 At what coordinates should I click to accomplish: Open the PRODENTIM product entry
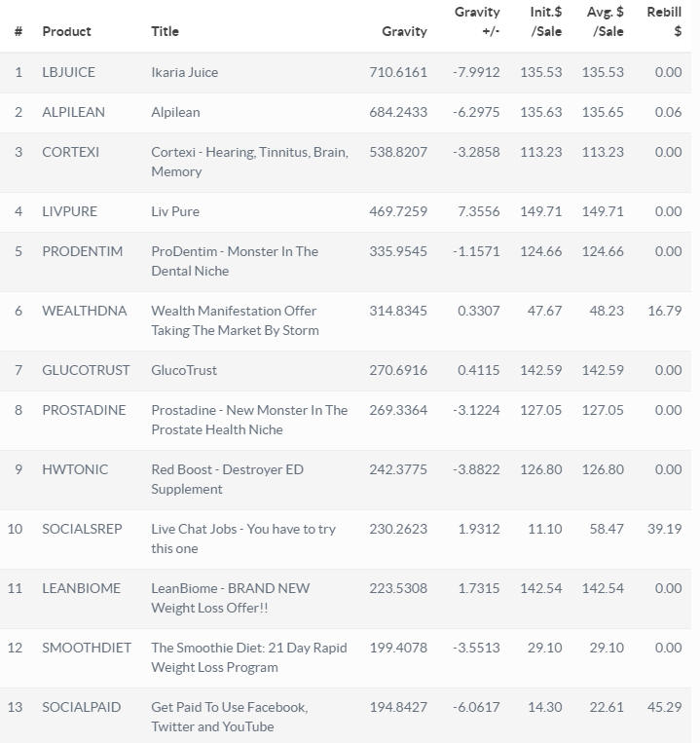pos(83,251)
